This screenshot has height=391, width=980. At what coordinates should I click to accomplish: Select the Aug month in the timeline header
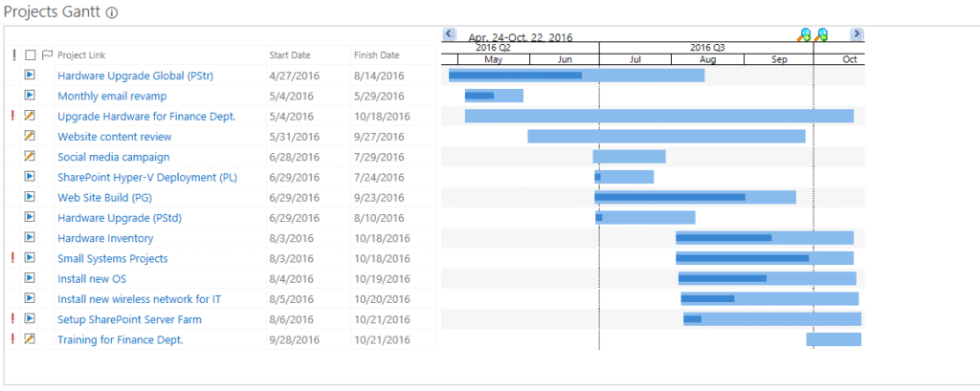[x=707, y=59]
